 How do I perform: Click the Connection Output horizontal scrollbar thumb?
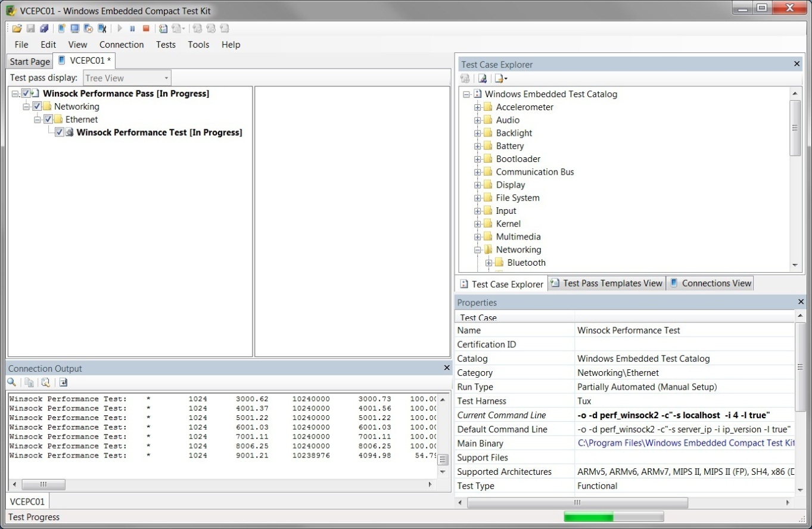click(43, 485)
